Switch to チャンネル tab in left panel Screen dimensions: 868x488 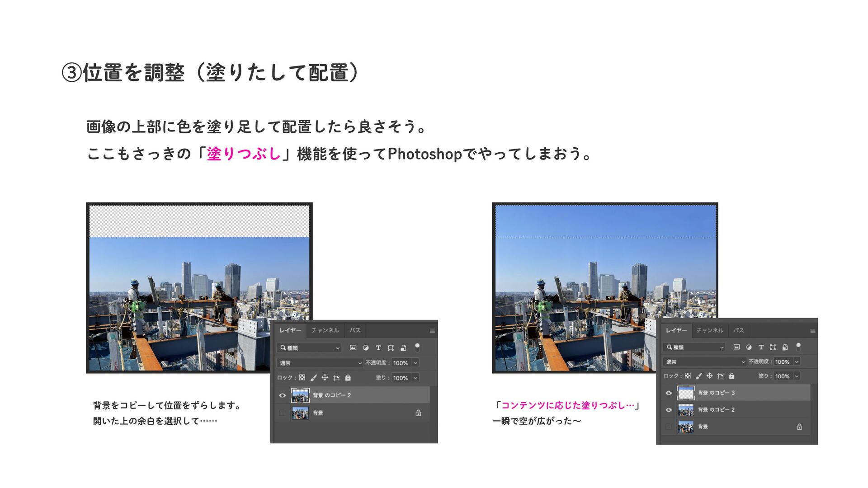click(325, 330)
